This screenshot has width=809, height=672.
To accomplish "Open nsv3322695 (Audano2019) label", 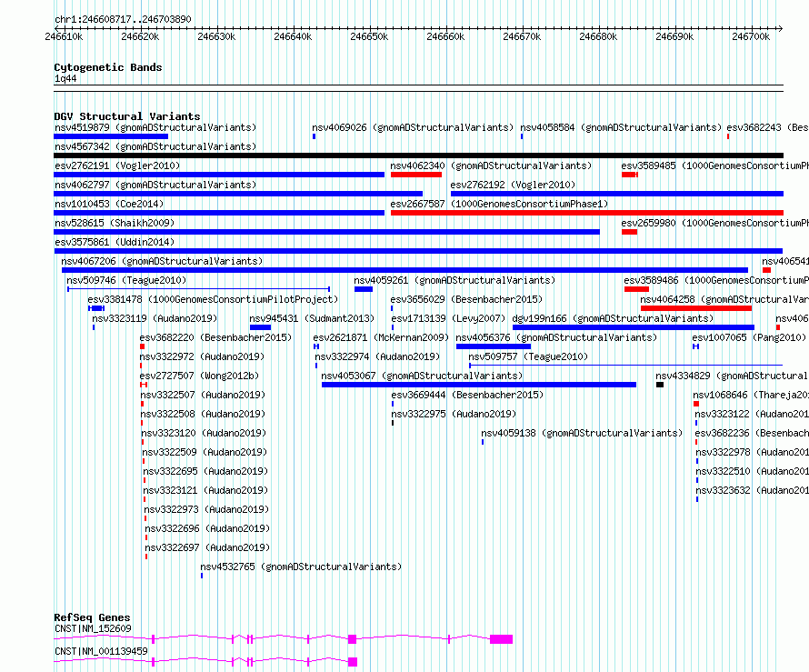I will tap(205, 471).
